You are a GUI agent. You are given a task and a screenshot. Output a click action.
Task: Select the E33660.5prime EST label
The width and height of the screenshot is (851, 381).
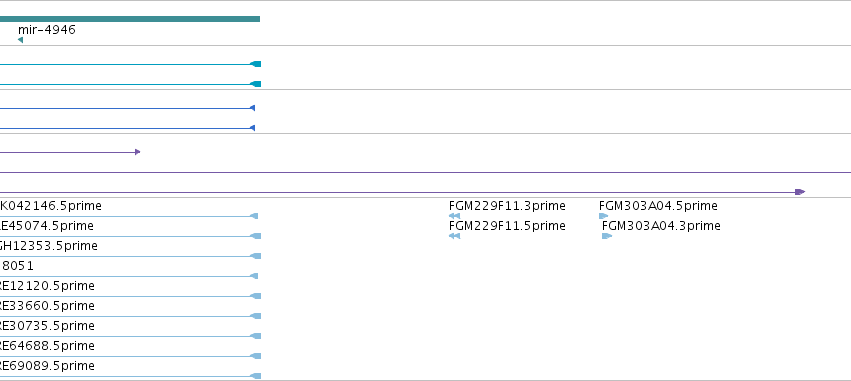(47, 306)
